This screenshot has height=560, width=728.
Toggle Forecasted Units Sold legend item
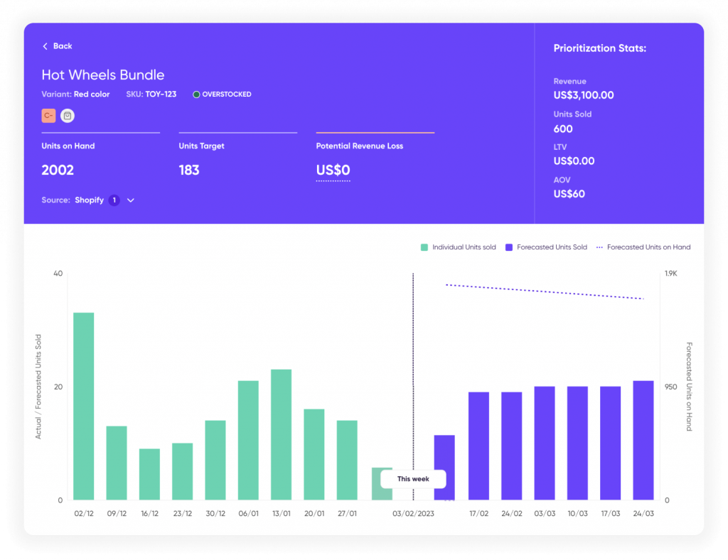pos(546,247)
